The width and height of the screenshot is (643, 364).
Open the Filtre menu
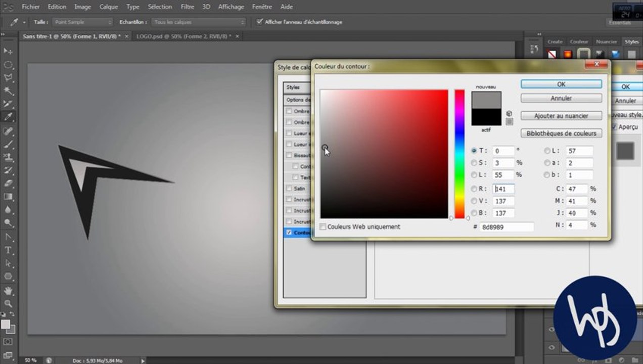(187, 7)
